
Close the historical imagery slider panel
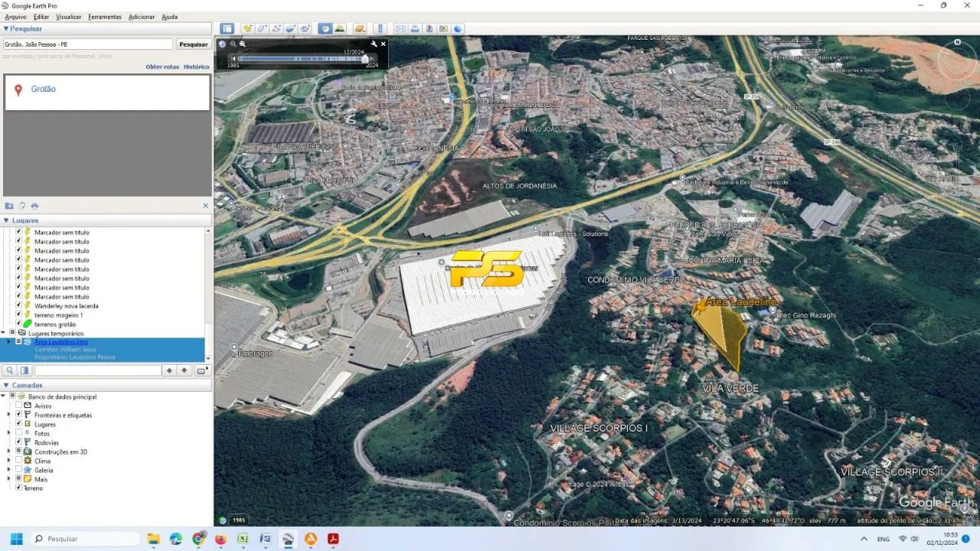pos(384,44)
